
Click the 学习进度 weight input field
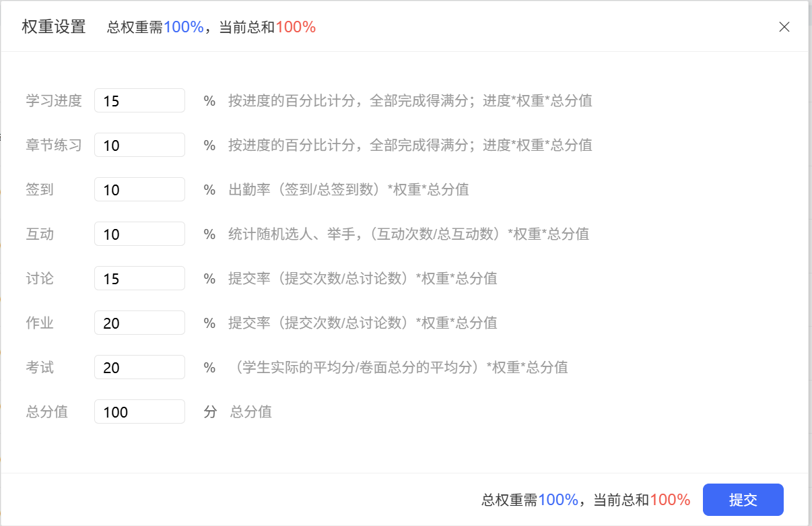point(139,101)
